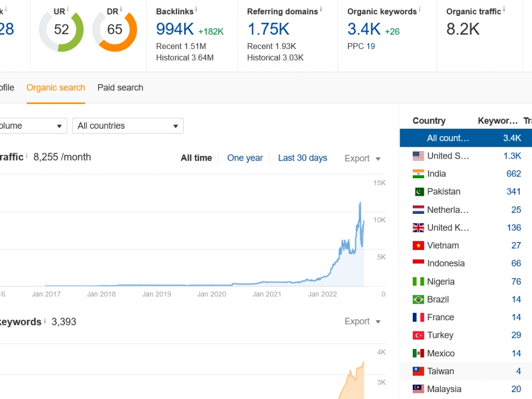This screenshot has height=399, width=532.
Task: Switch chart to One year range
Action: click(x=245, y=158)
